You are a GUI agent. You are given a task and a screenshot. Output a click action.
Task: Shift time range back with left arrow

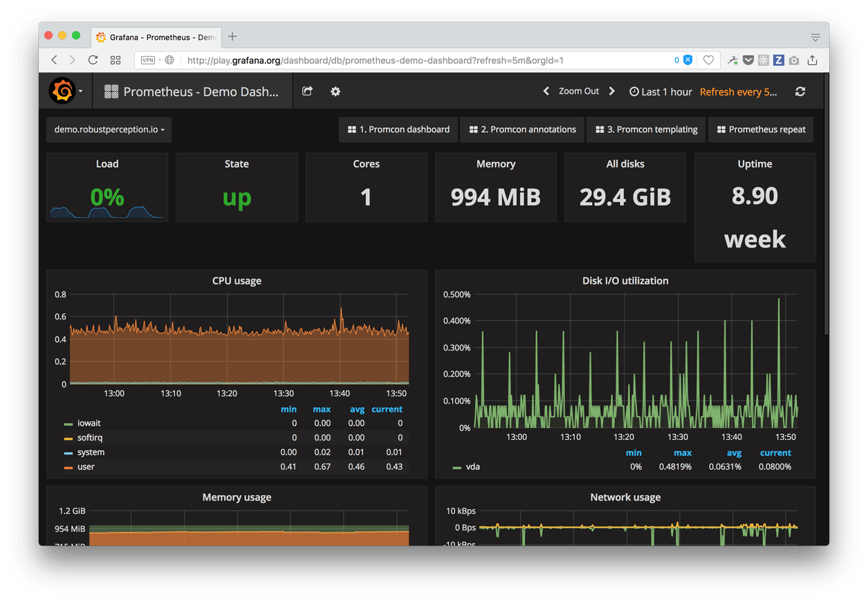(x=546, y=91)
